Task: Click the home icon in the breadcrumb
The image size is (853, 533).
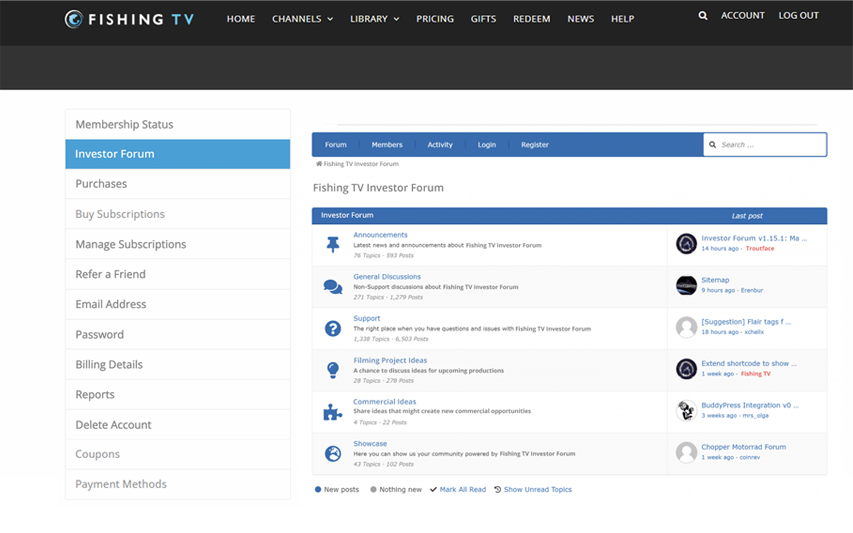Action: pyautogui.click(x=319, y=164)
